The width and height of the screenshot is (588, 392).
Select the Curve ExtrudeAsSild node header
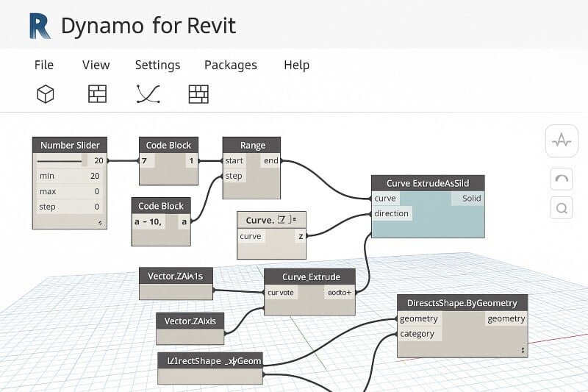point(428,183)
